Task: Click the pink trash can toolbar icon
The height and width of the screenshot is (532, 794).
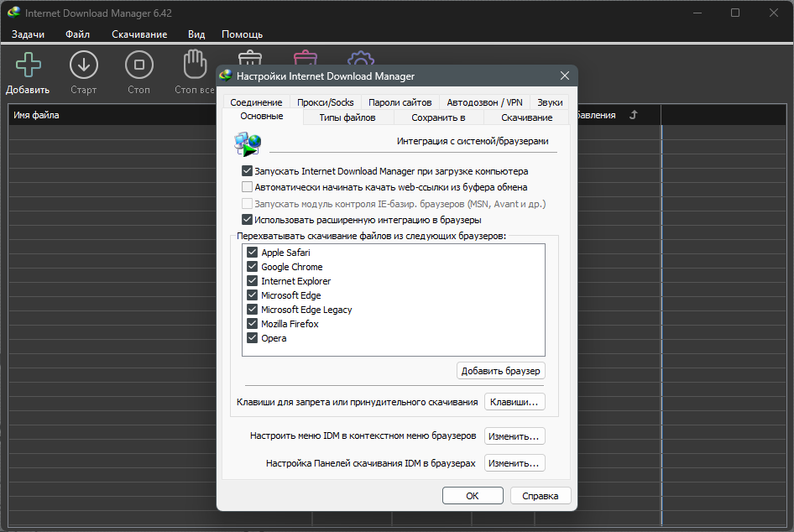Action: click(x=305, y=58)
